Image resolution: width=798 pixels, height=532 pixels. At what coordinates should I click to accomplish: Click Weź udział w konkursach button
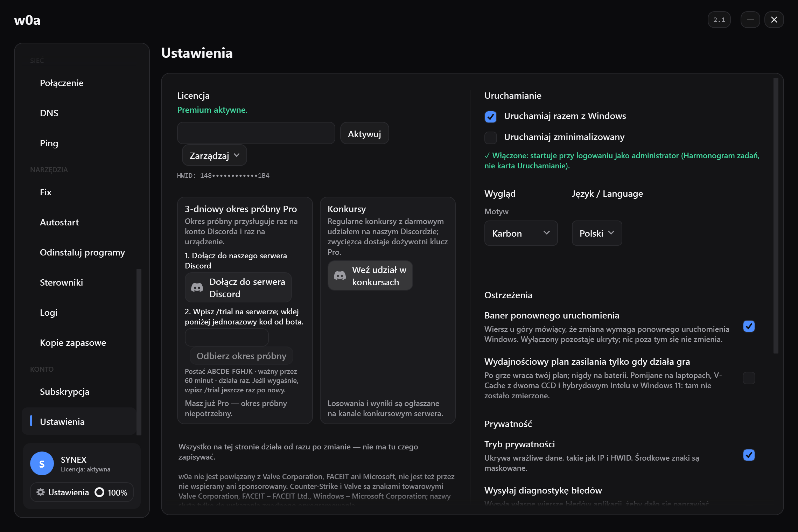[370, 276]
